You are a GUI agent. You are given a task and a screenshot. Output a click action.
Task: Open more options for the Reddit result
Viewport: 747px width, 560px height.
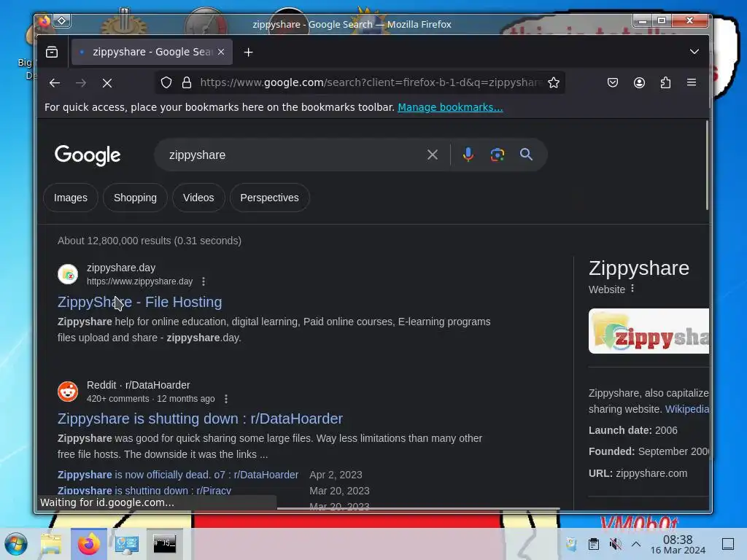(x=226, y=399)
